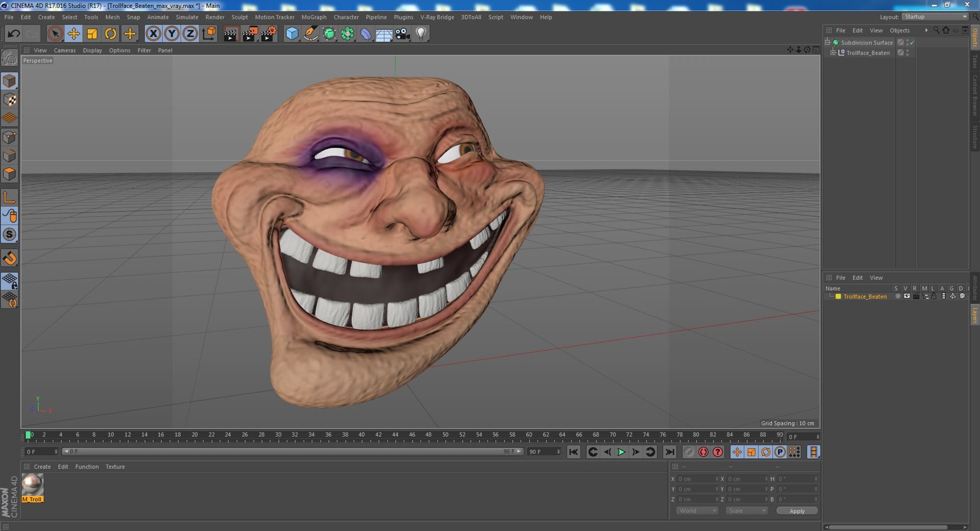This screenshot has width=980, height=531.
Task: Toggle autokeying record button
Action: (x=703, y=452)
